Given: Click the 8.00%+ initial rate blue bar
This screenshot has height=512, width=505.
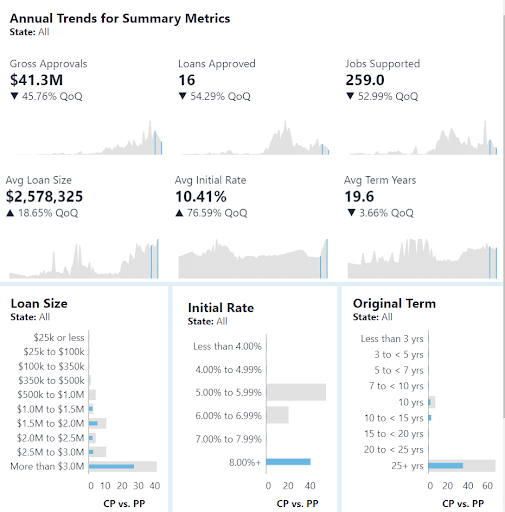Looking at the screenshot, I should 288,462.
